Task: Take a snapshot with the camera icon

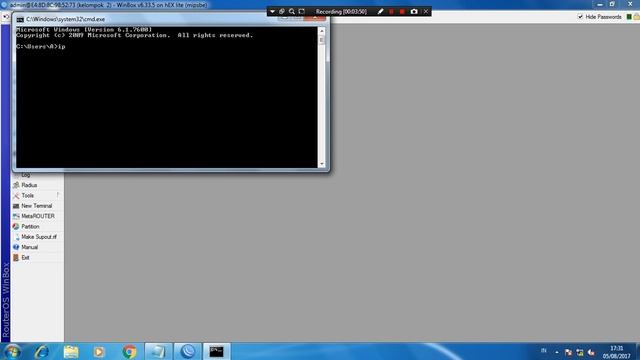Action: (414, 11)
